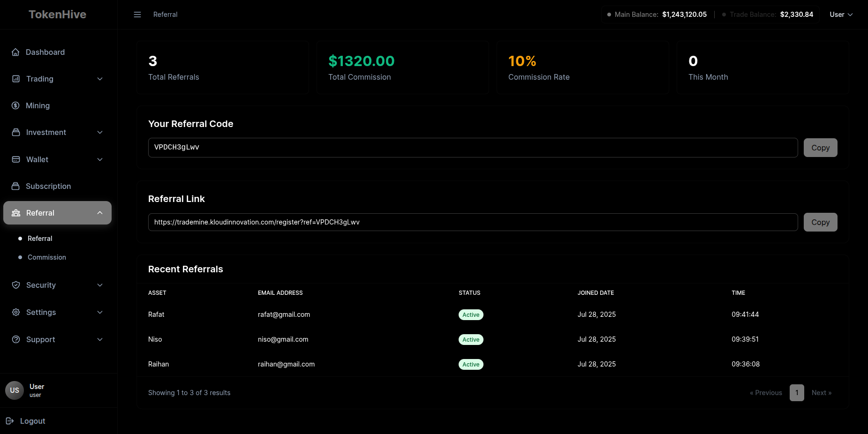Click the Security shield icon
Screen dimensions: 868x434
coord(16,285)
